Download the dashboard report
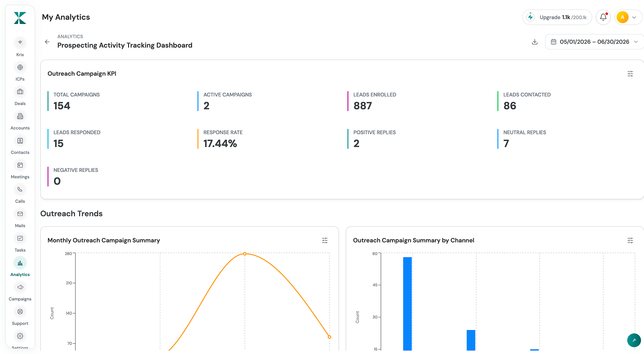Image resolution: width=644 pixels, height=354 pixels. pos(535,42)
